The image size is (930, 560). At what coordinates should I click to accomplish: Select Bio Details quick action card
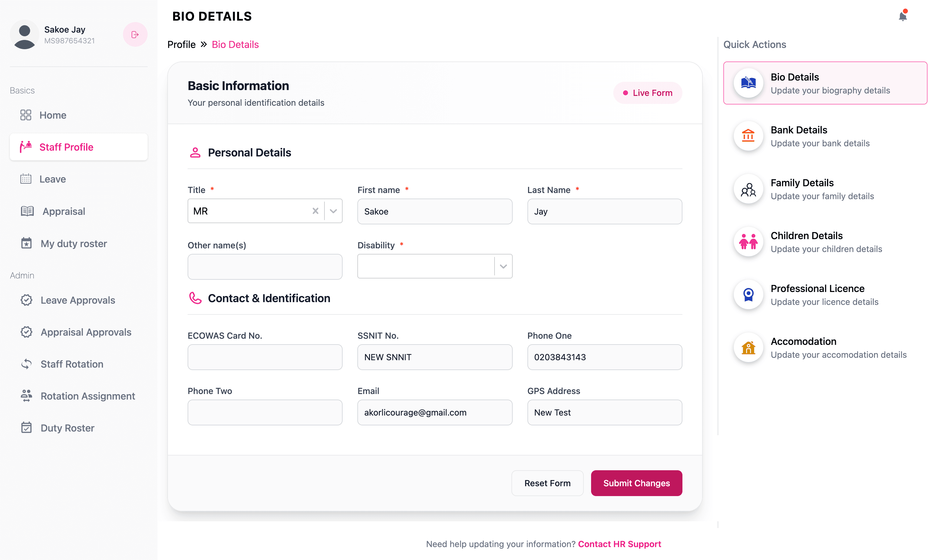pos(825,83)
